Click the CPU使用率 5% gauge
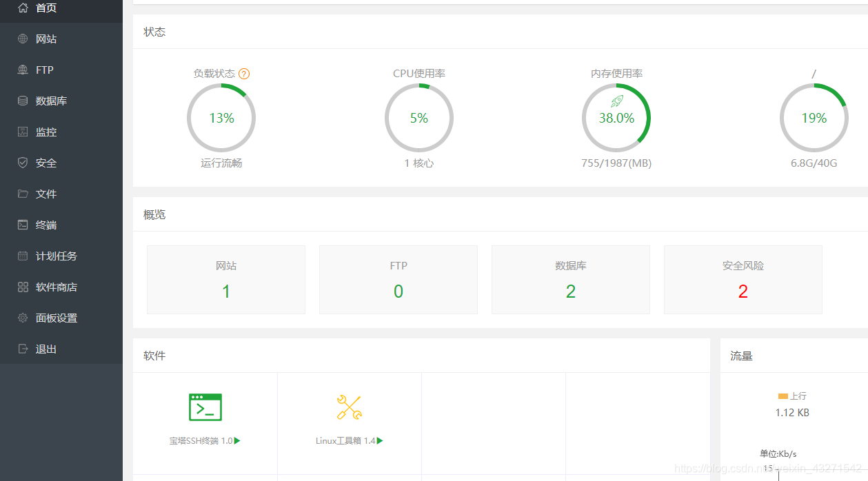868x481 pixels. click(x=419, y=118)
